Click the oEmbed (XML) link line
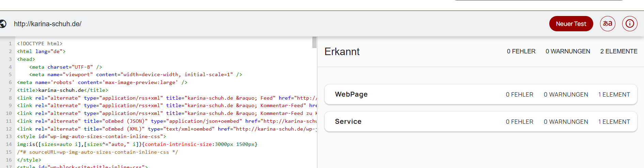 click(x=167, y=129)
